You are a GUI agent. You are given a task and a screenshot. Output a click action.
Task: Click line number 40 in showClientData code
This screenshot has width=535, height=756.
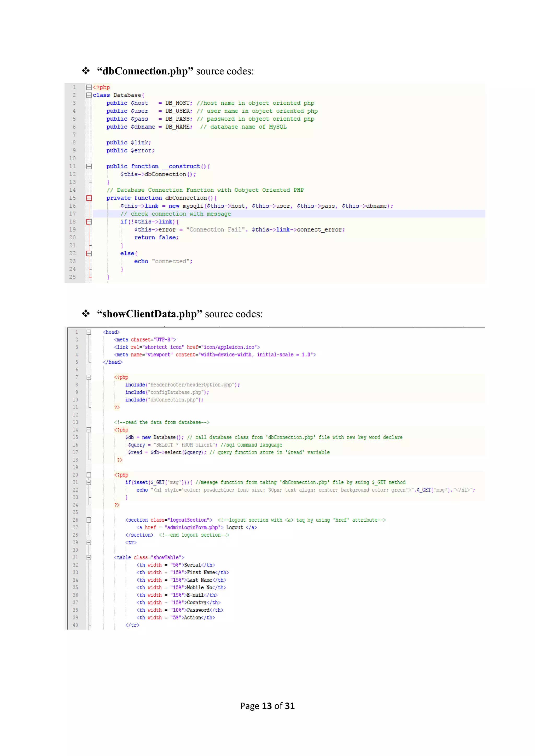(x=75, y=625)
